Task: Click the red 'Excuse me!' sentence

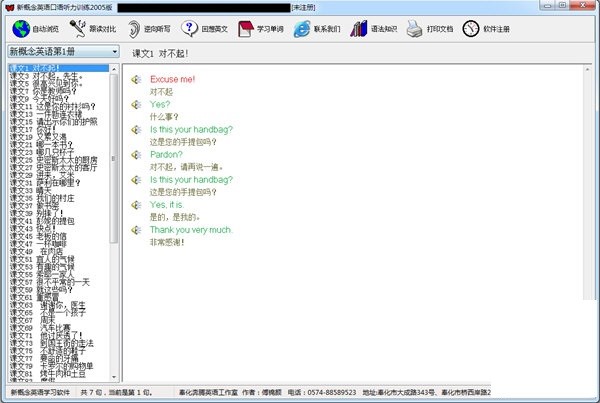Action: point(172,79)
